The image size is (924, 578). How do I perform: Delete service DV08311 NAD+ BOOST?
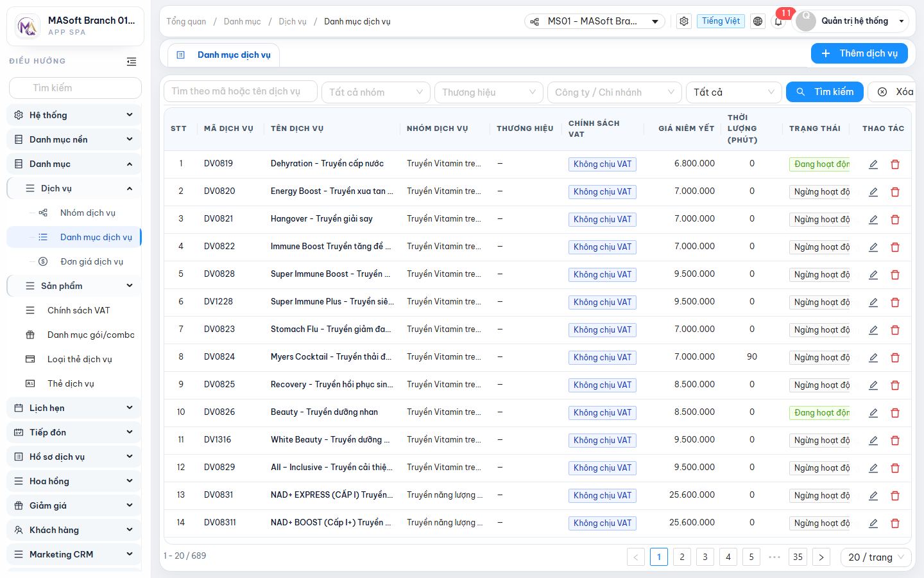pos(895,523)
